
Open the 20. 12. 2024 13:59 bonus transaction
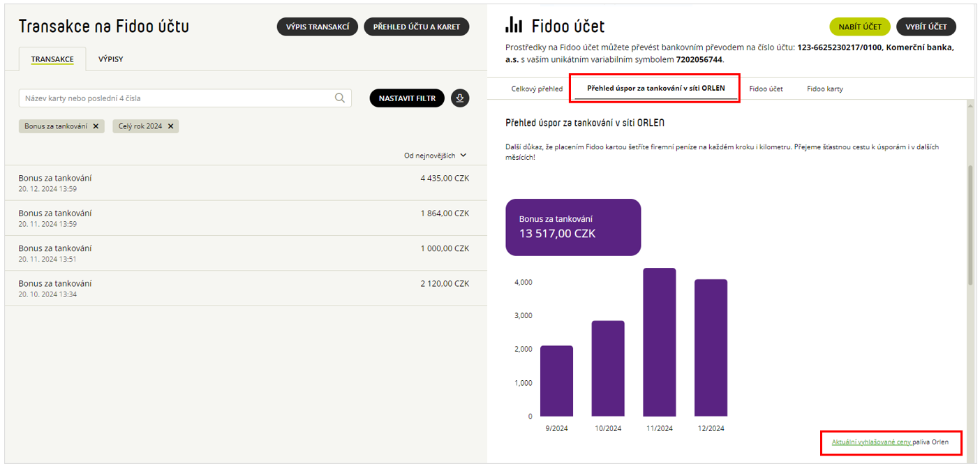pos(246,183)
